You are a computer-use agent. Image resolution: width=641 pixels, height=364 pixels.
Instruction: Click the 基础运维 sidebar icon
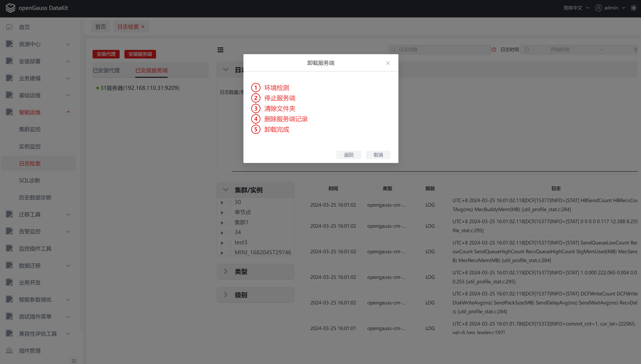click(x=9, y=95)
